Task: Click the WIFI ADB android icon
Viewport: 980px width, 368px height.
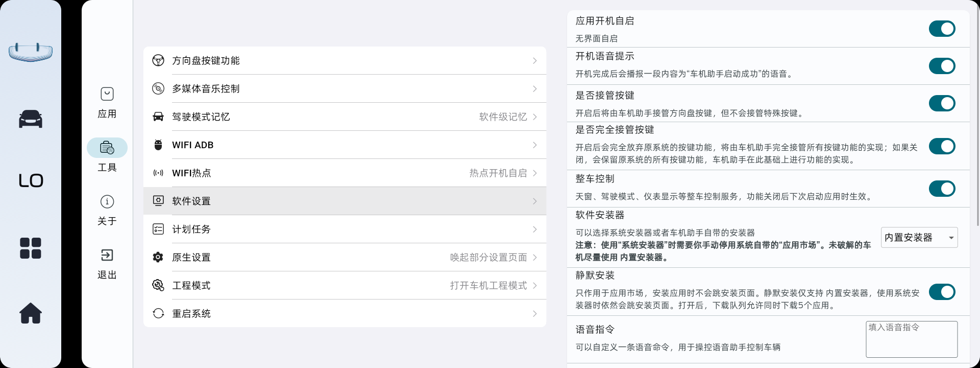Action: click(x=158, y=145)
